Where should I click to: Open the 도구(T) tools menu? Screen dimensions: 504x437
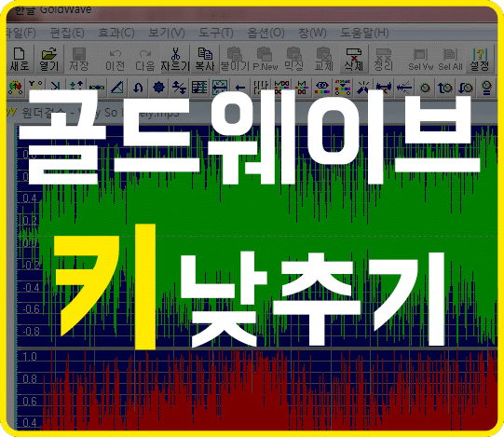(x=216, y=33)
